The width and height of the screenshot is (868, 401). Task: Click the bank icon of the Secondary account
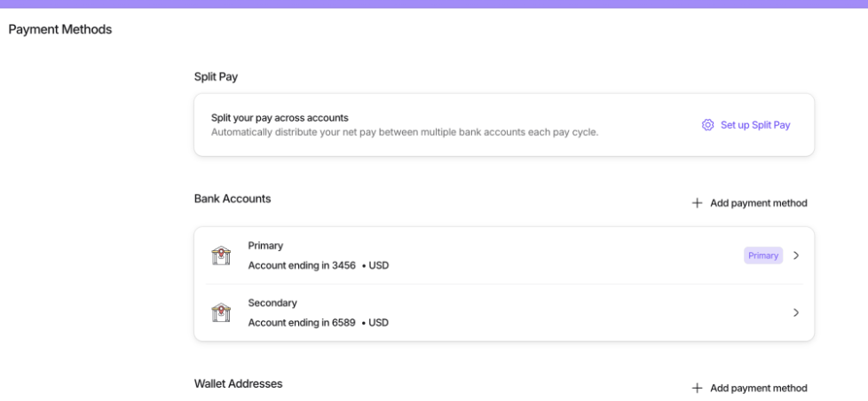pos(221,312)
